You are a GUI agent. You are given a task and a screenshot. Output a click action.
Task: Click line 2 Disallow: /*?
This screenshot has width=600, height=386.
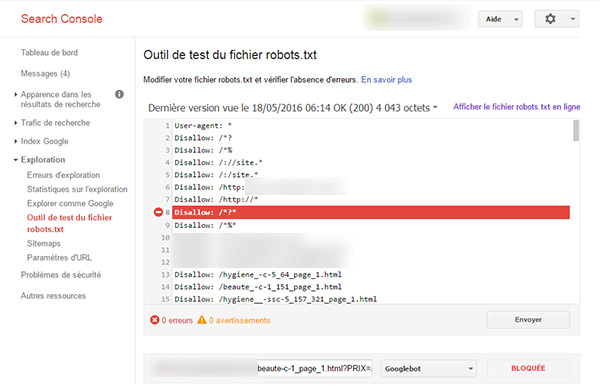203,138
